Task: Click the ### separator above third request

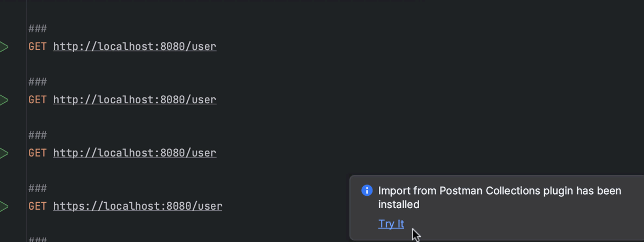Action: click(x=38, y=136)
